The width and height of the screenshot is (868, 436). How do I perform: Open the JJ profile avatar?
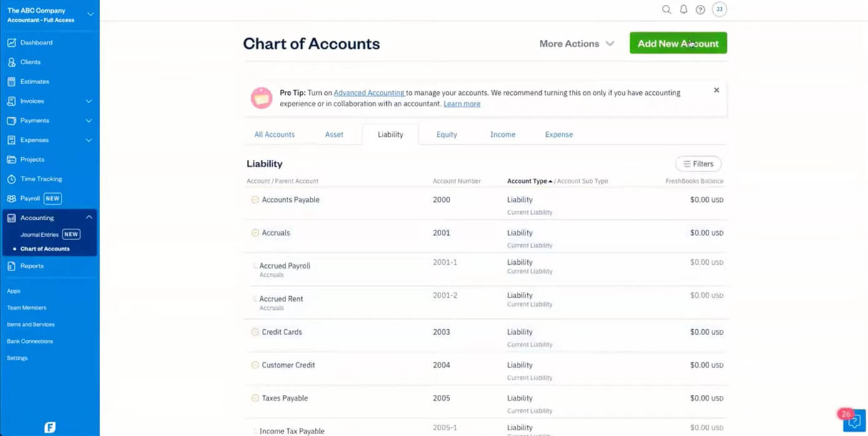tap(719, 9)
